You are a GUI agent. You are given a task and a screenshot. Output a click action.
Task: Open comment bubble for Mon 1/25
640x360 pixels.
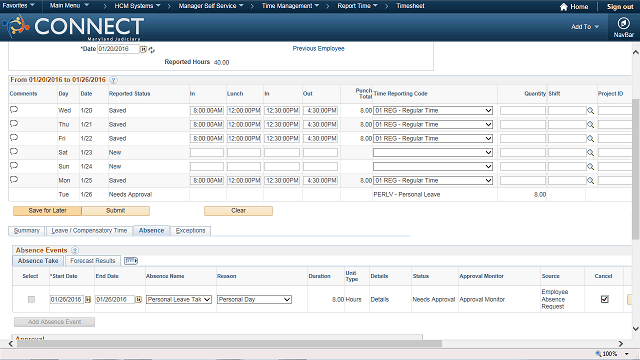pyautogui.click(x=14, y=180)
